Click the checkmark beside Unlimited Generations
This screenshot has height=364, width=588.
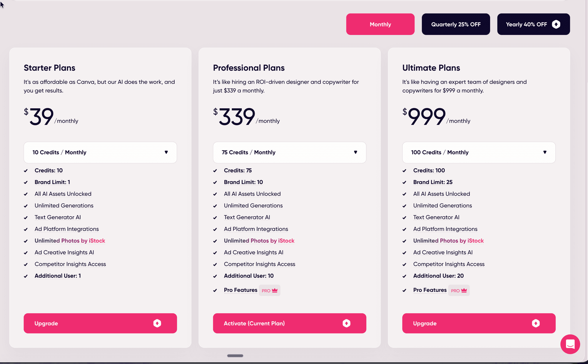[x=26, y=206]
